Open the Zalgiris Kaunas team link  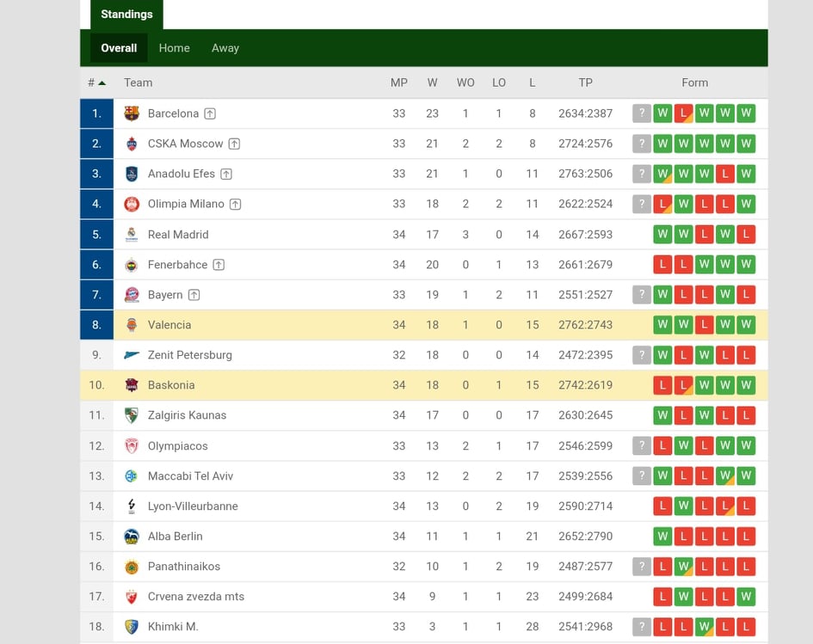coord(187,415)
